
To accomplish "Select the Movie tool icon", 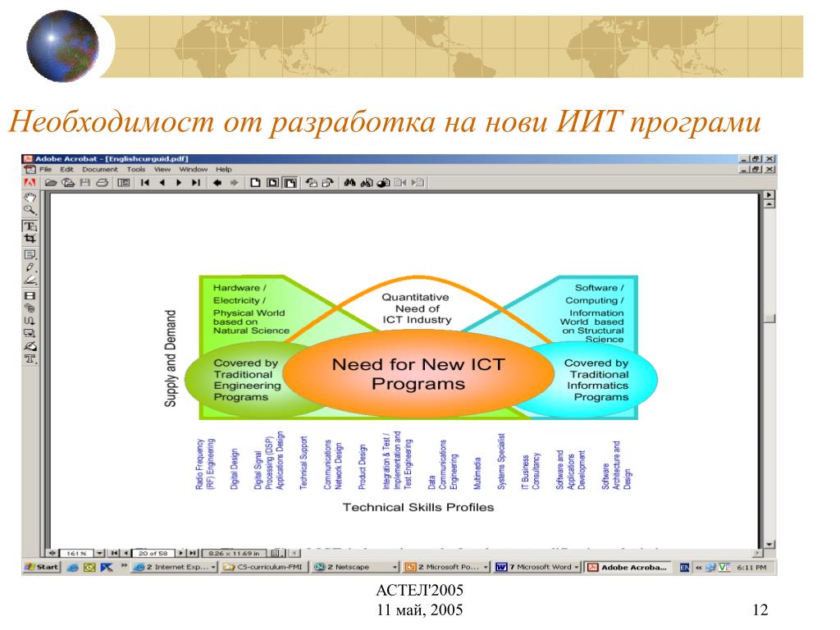I will [x=30, y=295].
